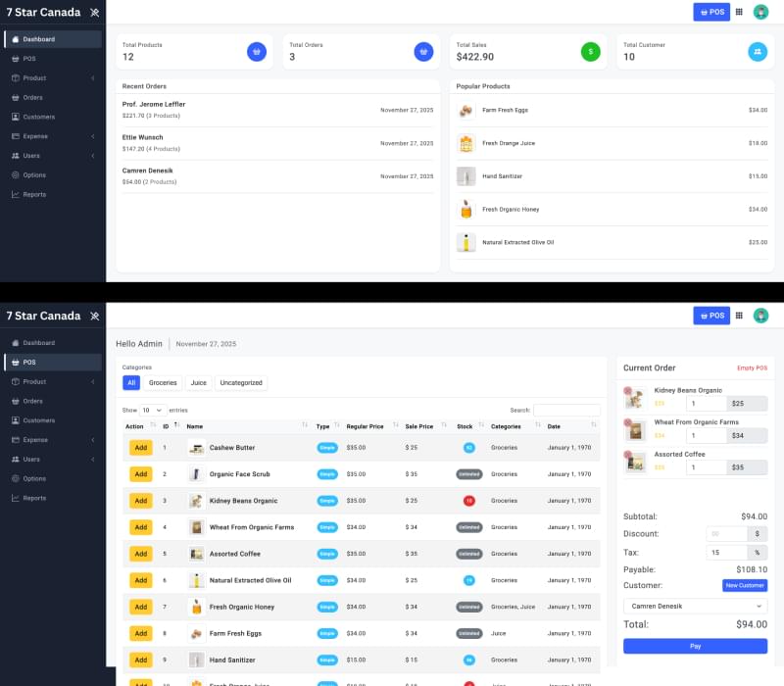Viewport: 784px width, 686px height.
Task: Open the Camren Denesik customer dropdown
Action: (x=695, y=607)
